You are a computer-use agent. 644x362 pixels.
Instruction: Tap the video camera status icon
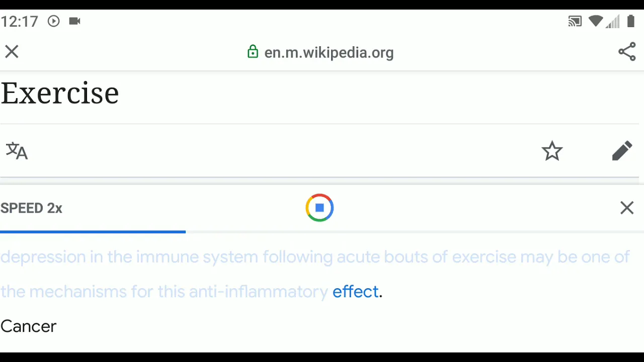(x=75, y=21)
